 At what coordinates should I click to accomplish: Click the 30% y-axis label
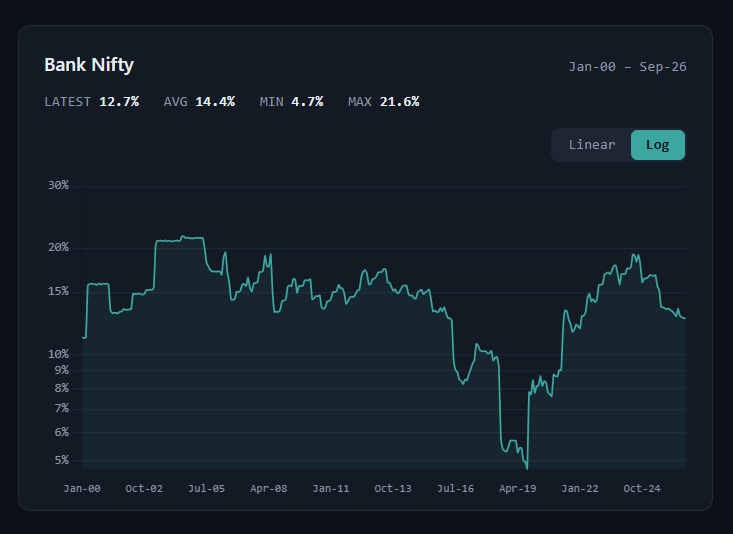pyautogui.click(x=58, y=186)
